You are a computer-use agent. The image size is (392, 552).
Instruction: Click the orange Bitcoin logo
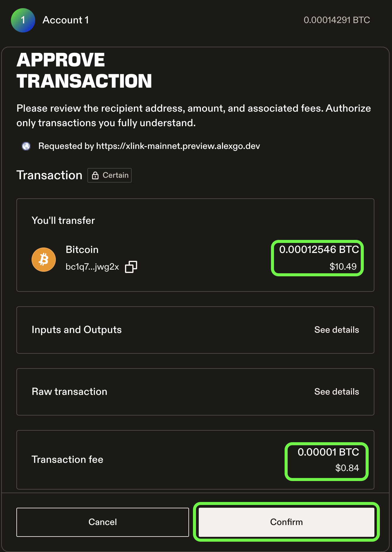tap(44, 260)
